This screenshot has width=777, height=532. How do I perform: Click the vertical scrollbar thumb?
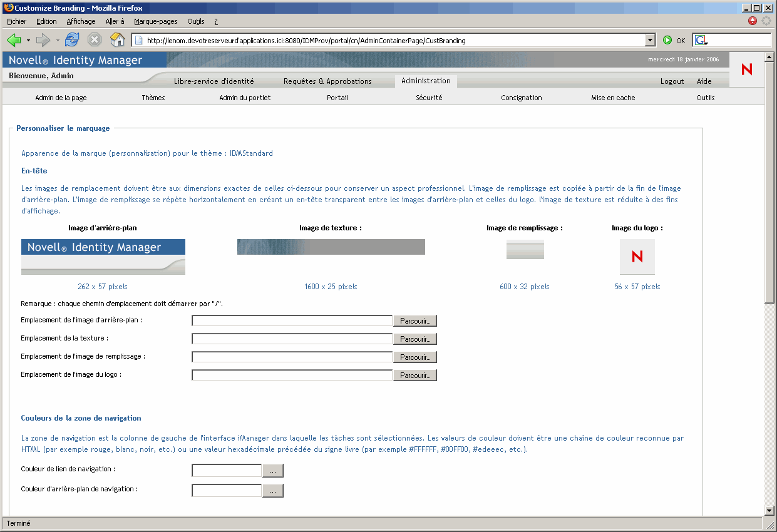pyautogui.click(x=770, y=182)
